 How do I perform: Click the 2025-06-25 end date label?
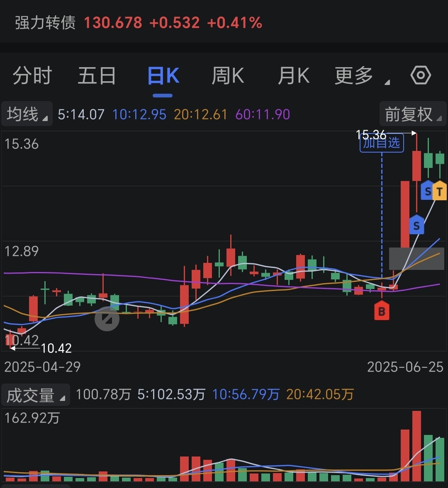[x=405, y=367]
